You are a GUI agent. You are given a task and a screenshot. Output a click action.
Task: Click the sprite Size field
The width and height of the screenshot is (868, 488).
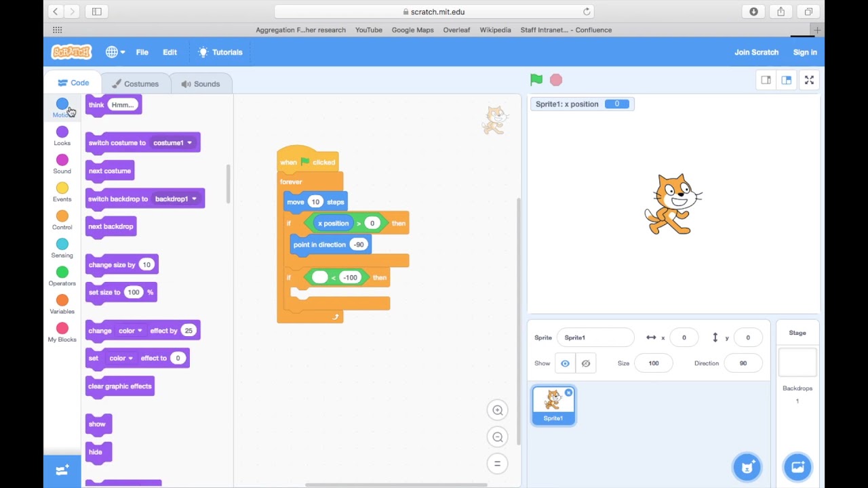(654, 363)
